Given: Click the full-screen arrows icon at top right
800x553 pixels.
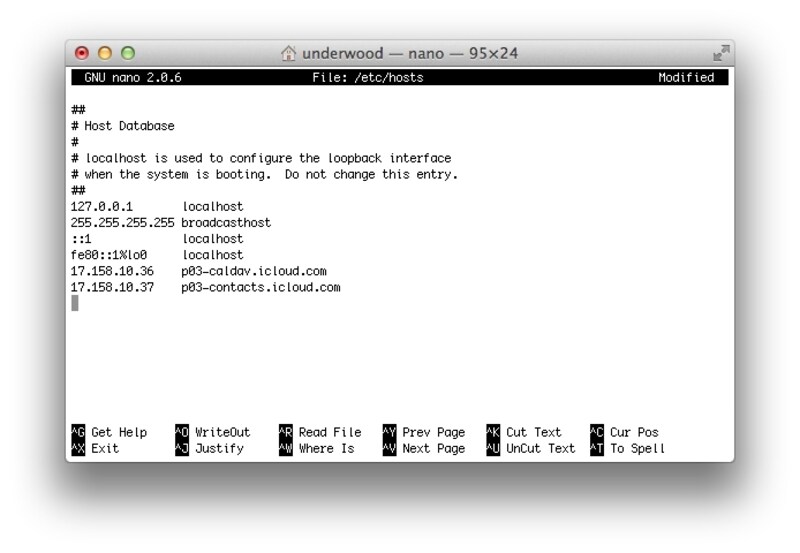Looking at the screenshot, I should [719, 54].
